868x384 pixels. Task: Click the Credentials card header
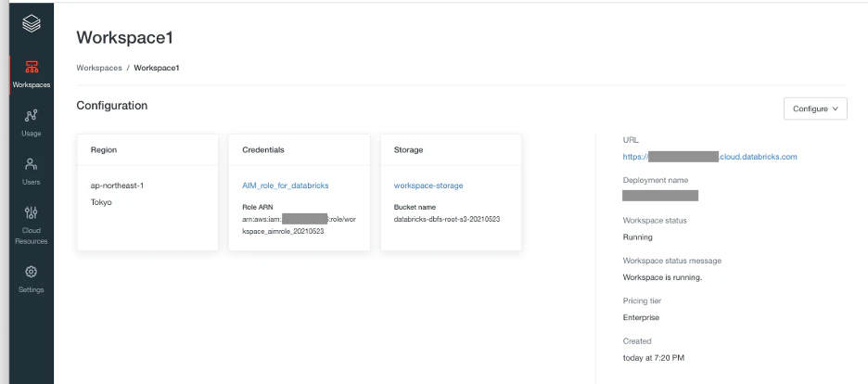(x=263, y=150)
